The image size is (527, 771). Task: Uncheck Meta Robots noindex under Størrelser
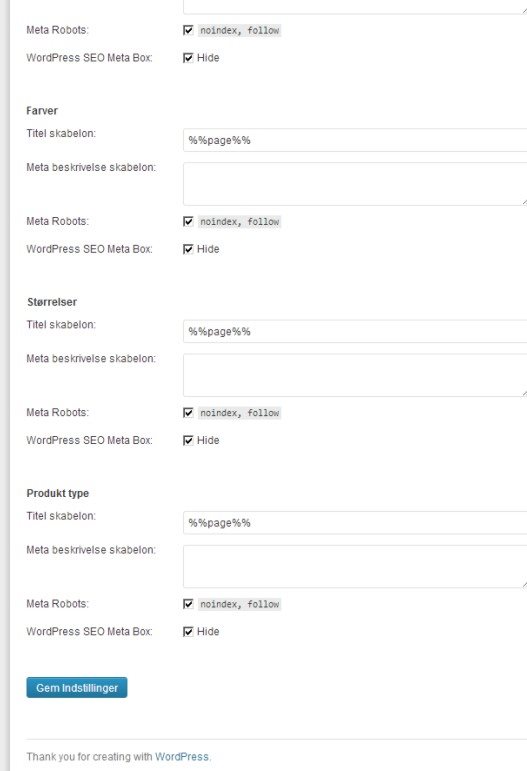(188, 413)
